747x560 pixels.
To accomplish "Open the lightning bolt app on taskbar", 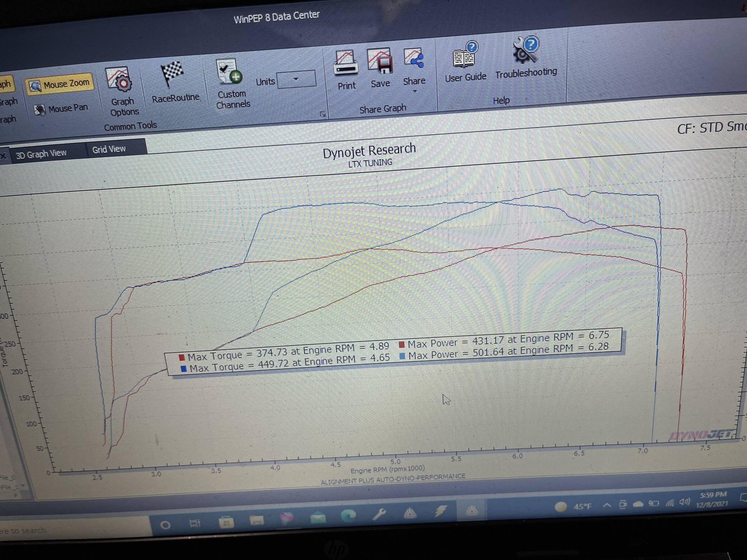I will click(441, 511).
